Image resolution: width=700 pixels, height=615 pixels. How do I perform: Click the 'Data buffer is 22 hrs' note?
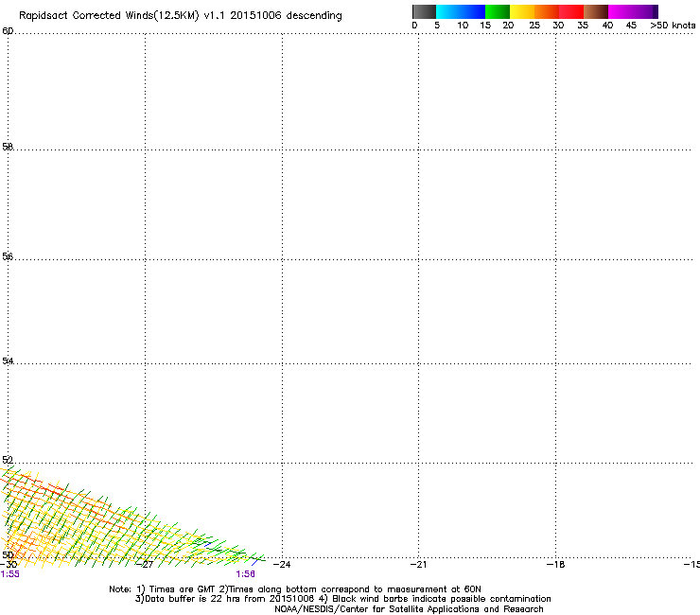pos(342,599)
